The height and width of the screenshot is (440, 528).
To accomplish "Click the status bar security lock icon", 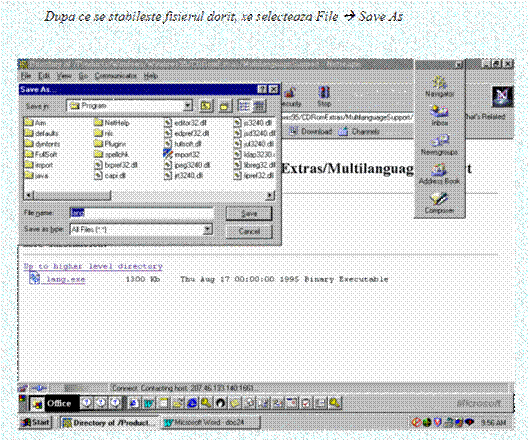I will [23, 388].
